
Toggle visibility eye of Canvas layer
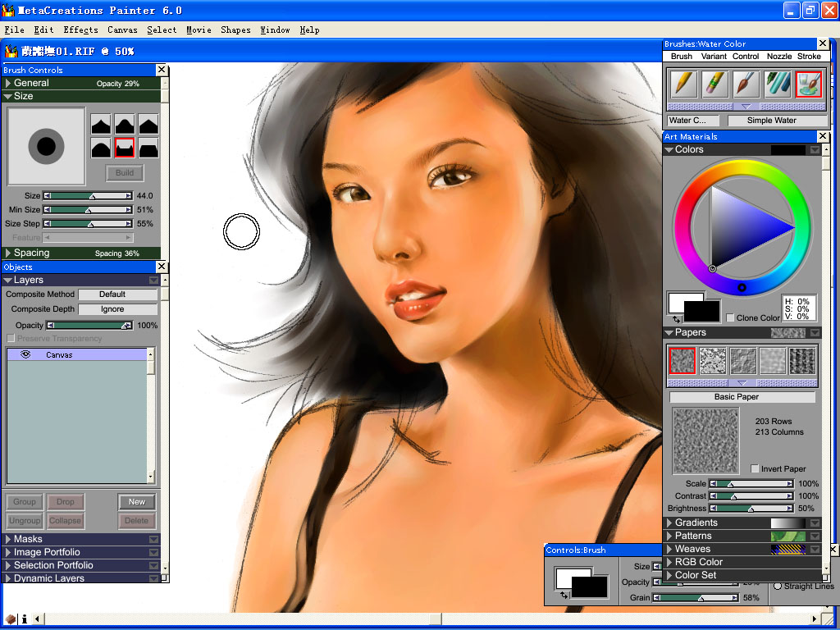tap(25, 354)
